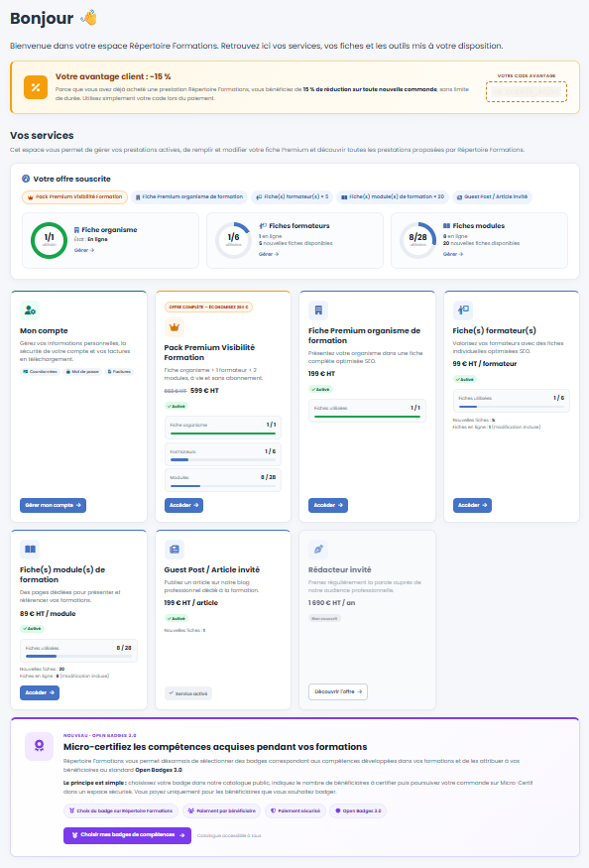Open Gérer link under Fiches modules

tap(453, 254)
